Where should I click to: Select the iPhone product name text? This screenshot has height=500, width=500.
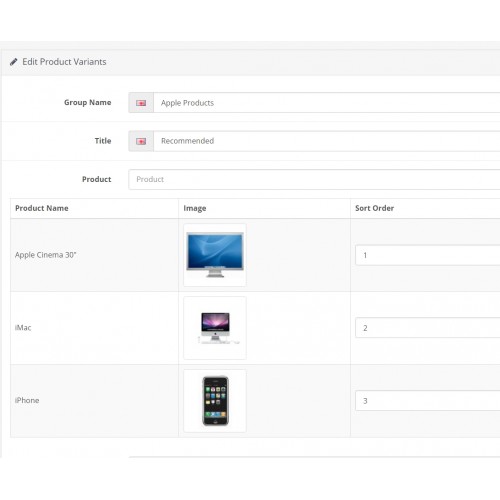[x=27, y=400]
